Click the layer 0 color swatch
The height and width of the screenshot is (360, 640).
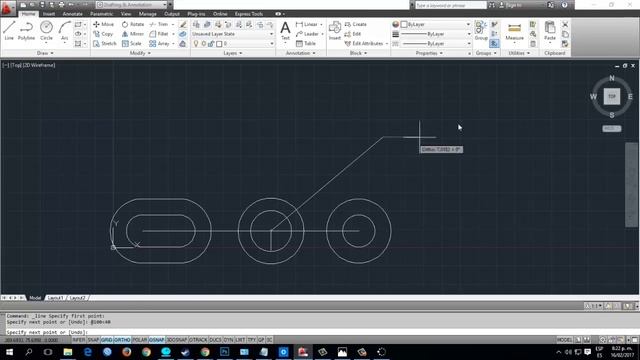[x=219, y=43]
